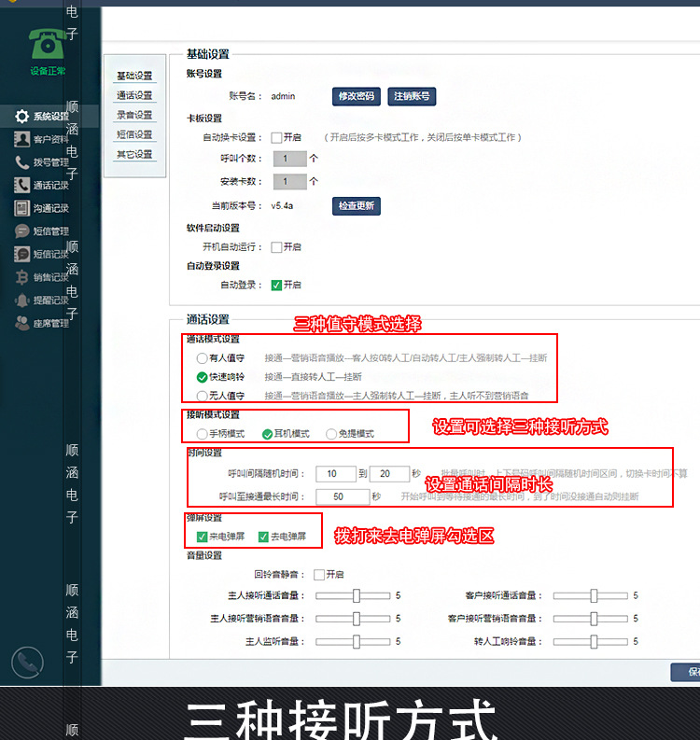Image resolution: width=700 pixels, height=740 pixels.
Task: Select the 快速响铃 radio option
Action: tap(202, 377)
